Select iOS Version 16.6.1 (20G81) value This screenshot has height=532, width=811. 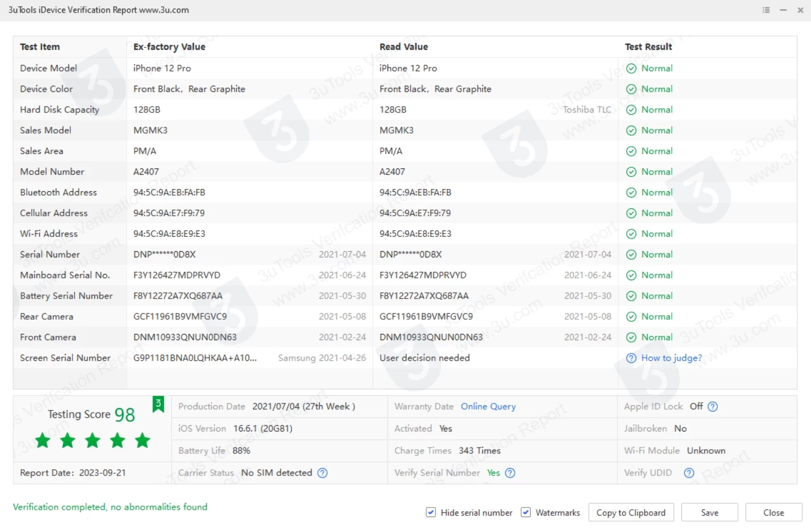[263, 429]
